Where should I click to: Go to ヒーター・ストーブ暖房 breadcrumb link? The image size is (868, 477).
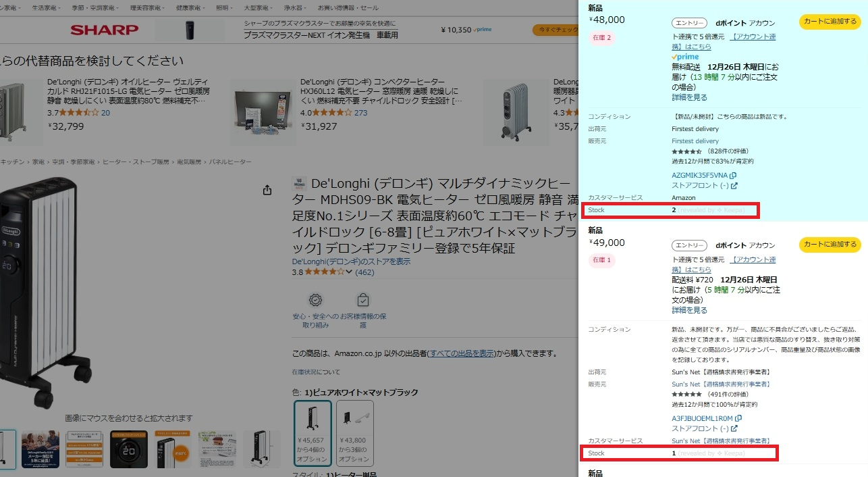[x=136, y=162]
